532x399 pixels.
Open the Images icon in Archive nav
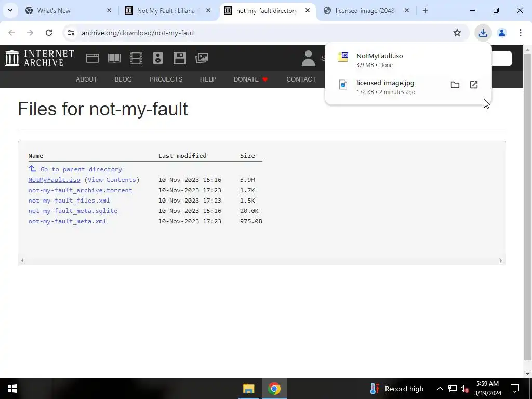[x=202, y=58]
